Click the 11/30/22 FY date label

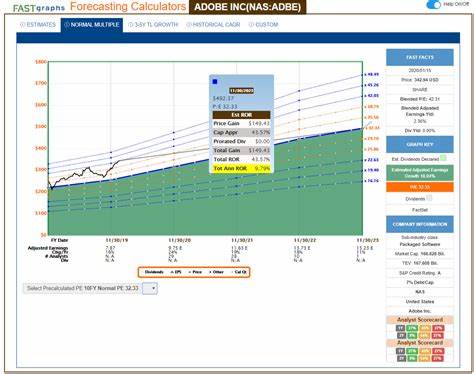click(305, 240)
